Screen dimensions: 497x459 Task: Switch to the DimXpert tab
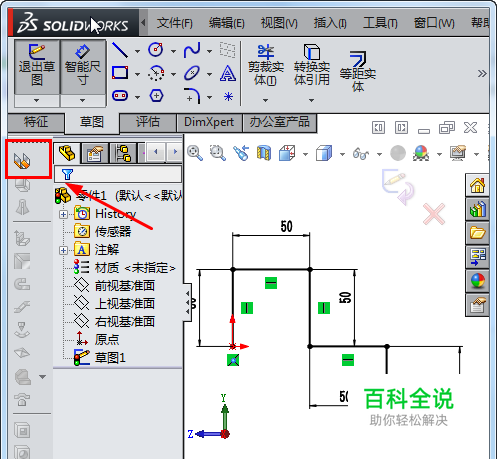(209, 122)
